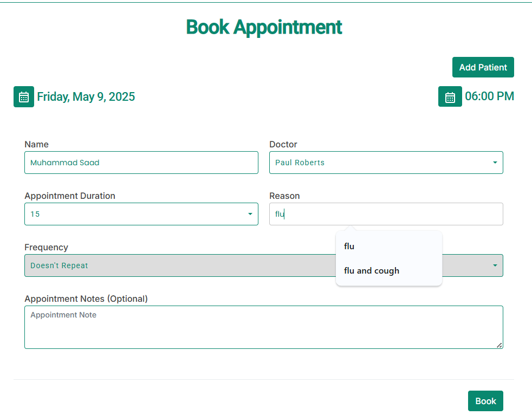This screenshot has height=415, width=532.
Task: Click the Reason field label
Action: [x=284, y=196]
